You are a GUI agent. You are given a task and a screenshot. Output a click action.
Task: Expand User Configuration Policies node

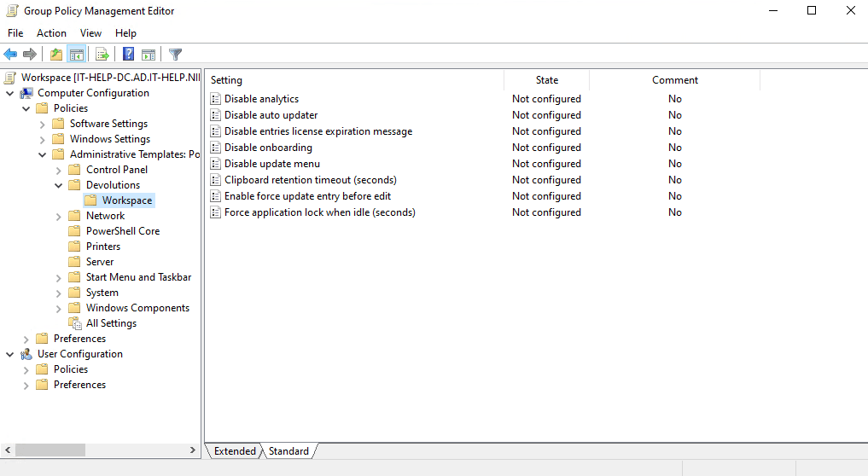point(26,369)
